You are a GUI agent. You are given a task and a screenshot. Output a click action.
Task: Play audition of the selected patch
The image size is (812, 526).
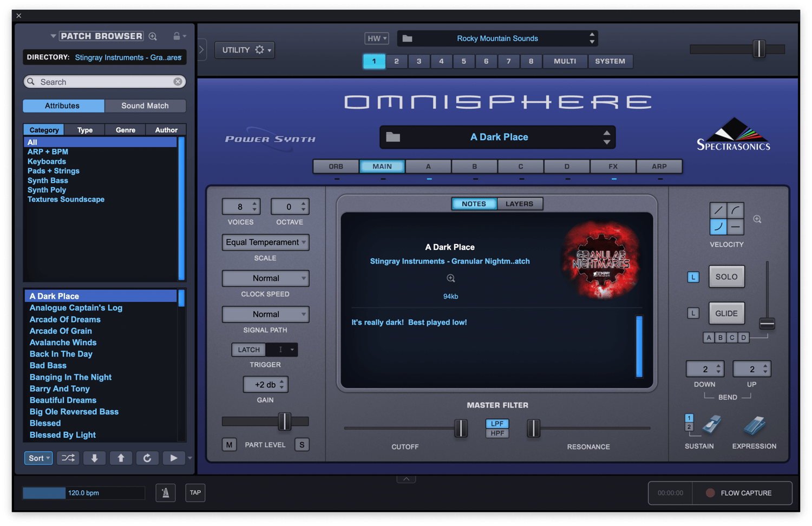point(173,458)
